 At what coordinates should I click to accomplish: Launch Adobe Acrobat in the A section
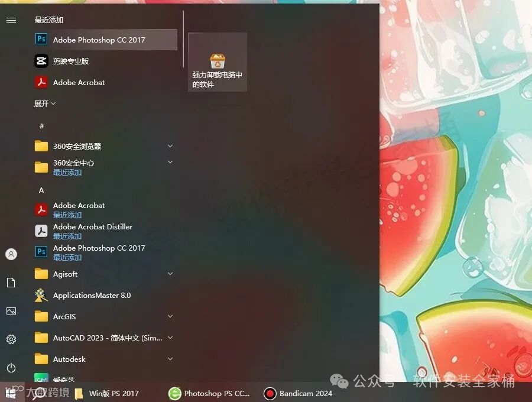106,210
